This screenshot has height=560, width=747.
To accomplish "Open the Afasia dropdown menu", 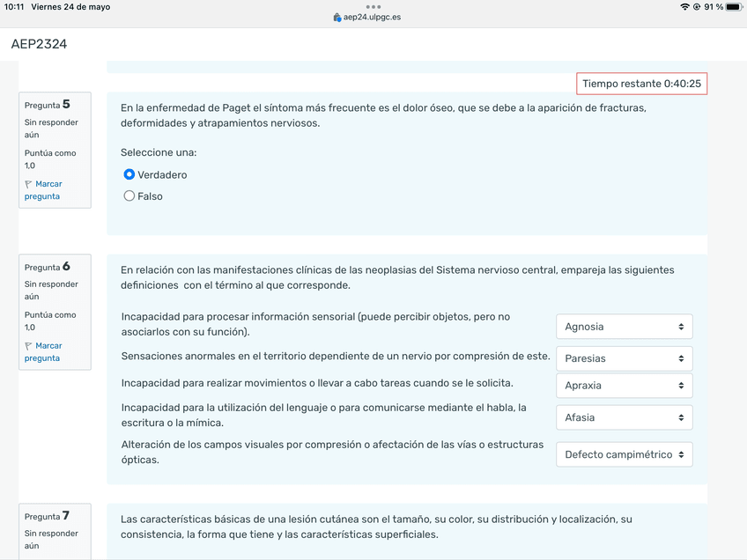I will 624,417.
